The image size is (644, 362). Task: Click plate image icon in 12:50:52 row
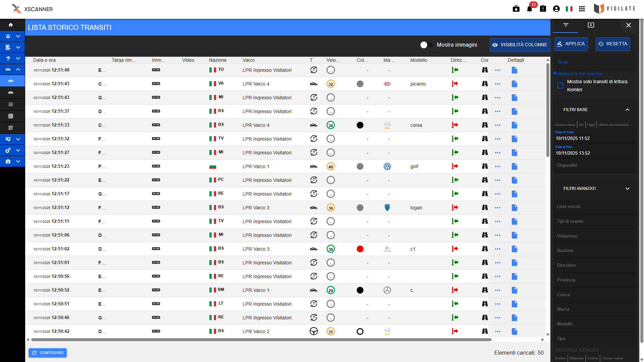tap(156, 290)
